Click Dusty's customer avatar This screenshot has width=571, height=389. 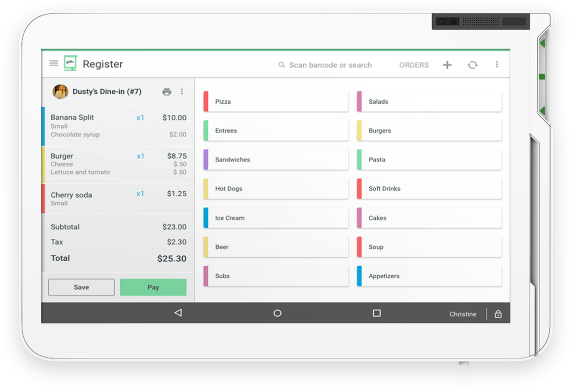(x=60, y=91)
